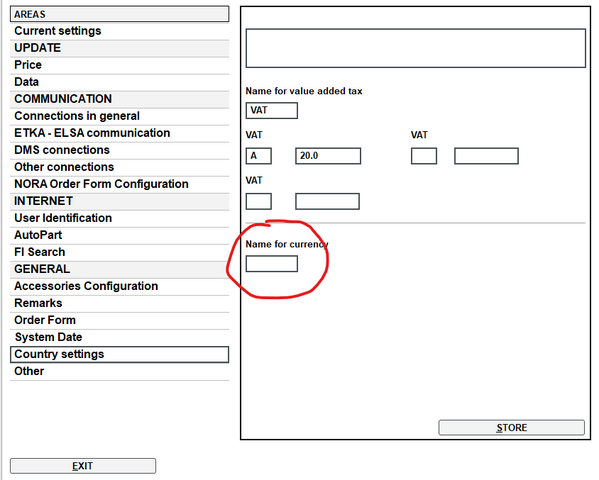Open Current settings in areas list
This screenshot has height=480, width=599.
(119, 31)
